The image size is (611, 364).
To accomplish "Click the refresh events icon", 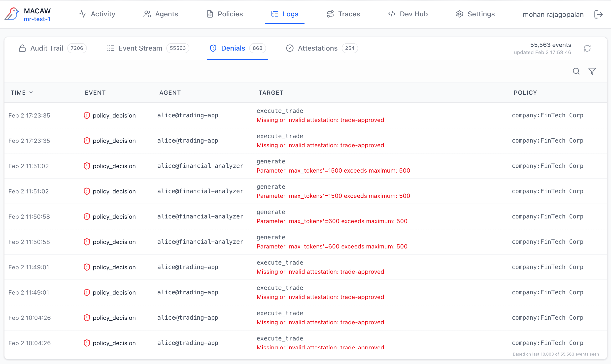I will pos(587,48).
